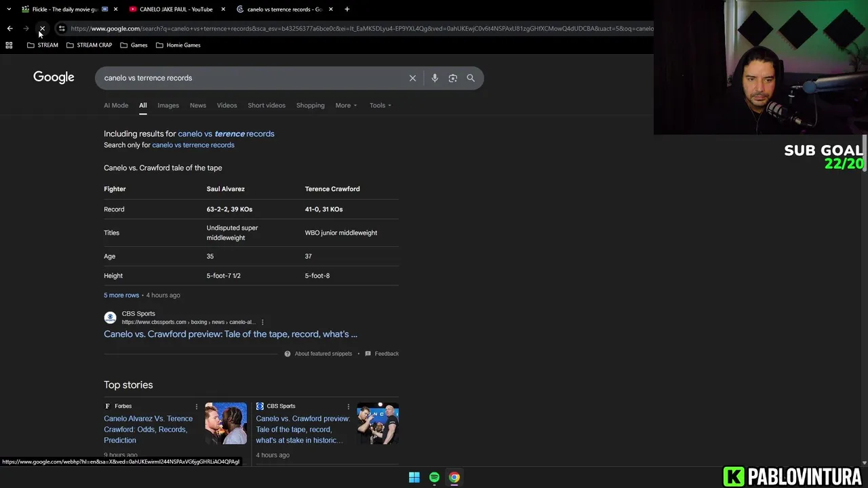Open a new browser tab
Viewport: 868px width, 488px height.
347,9
